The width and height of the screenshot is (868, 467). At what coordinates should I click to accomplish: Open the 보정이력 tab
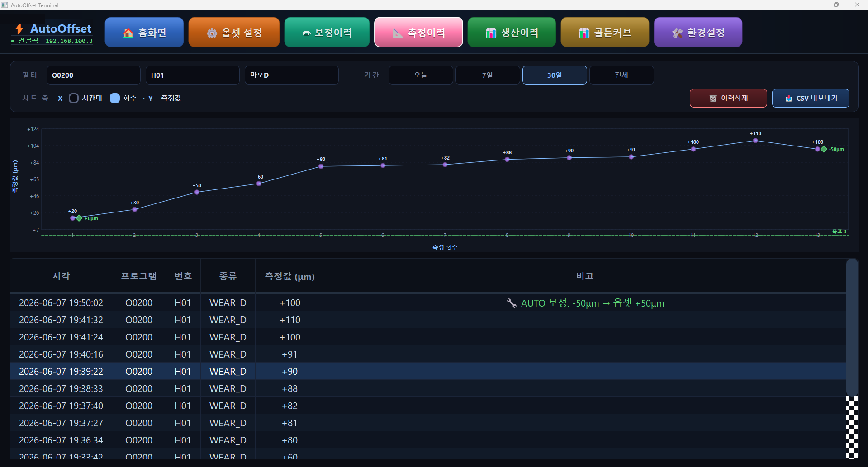click(327, 32)
